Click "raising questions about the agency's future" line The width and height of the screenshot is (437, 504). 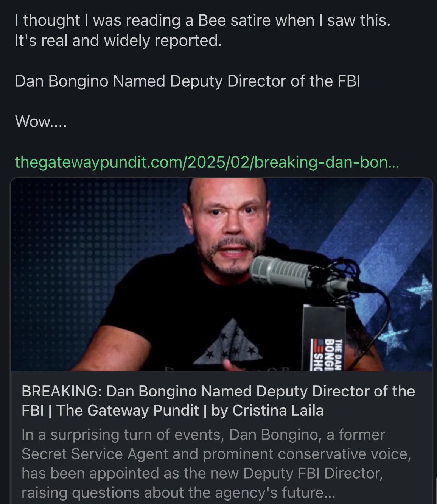point(178,493)
